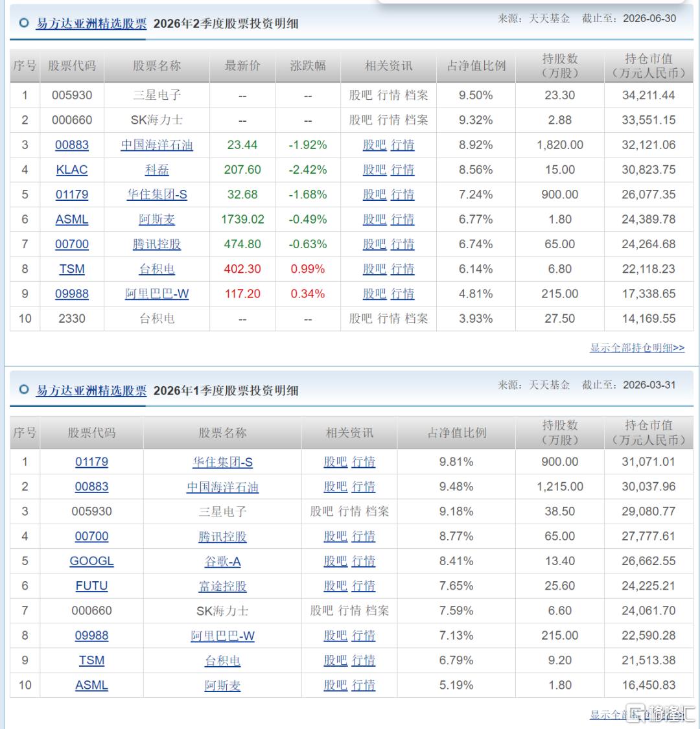Click date 2026-06-30
700x729 pixels.
tap(649, 19)
